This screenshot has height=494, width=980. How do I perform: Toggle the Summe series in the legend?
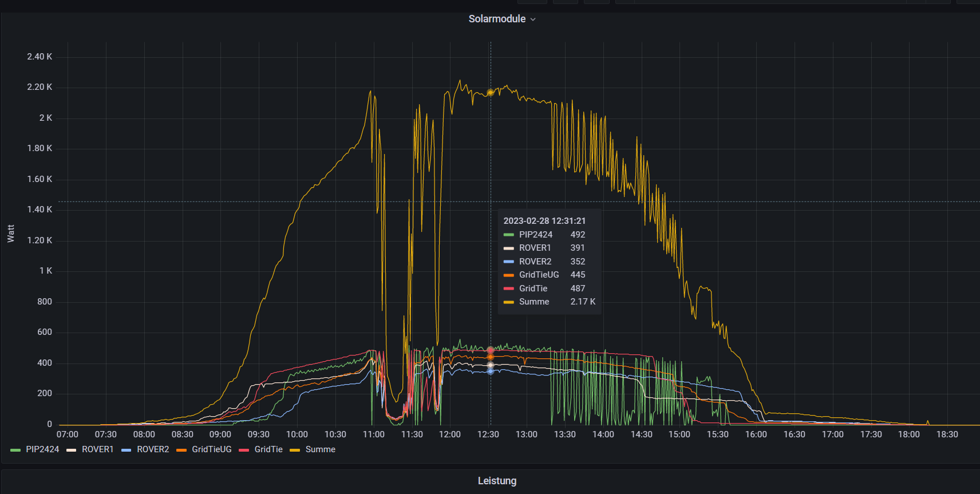320,449
